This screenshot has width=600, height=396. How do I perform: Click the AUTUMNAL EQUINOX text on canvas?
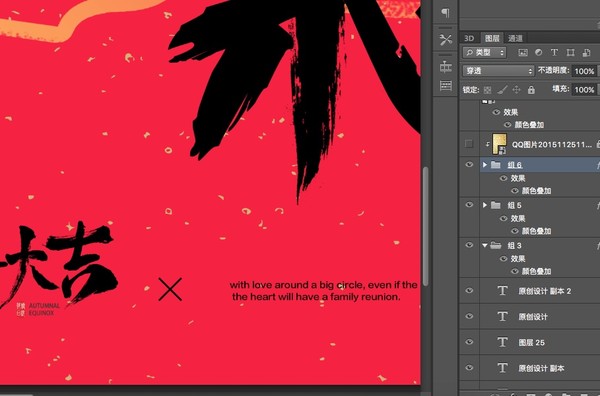[44, 309]
